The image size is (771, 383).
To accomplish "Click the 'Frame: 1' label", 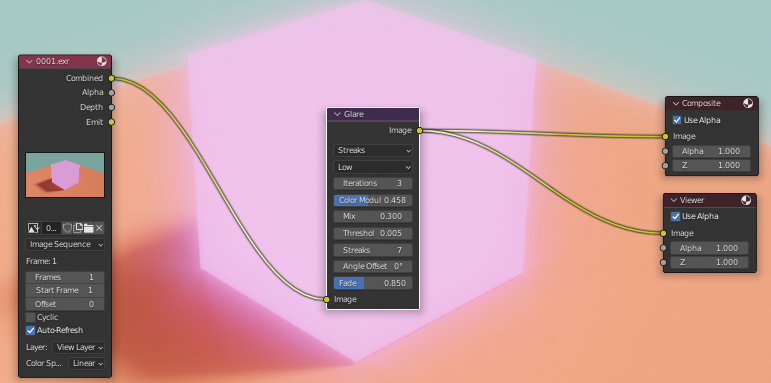I will point(41,261).
